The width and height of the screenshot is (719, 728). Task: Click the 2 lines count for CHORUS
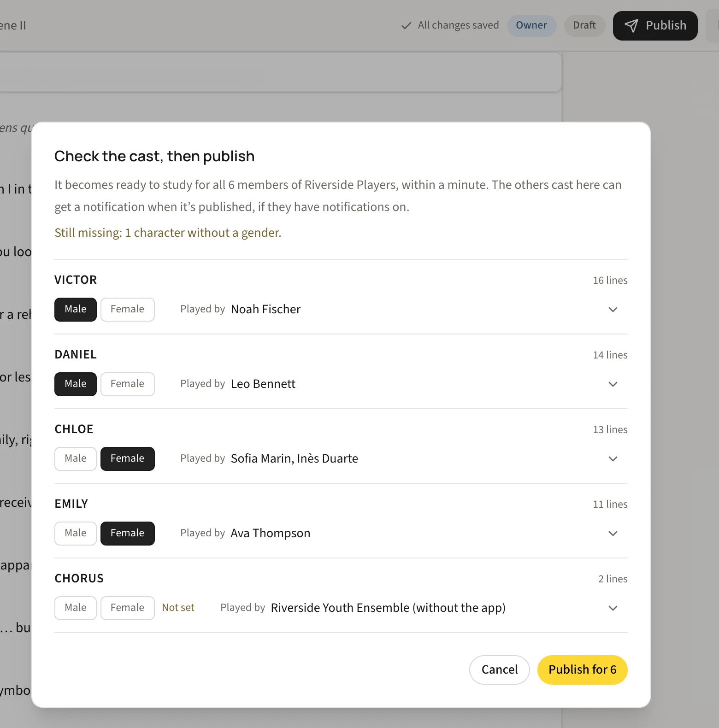[x=613, y=579]
